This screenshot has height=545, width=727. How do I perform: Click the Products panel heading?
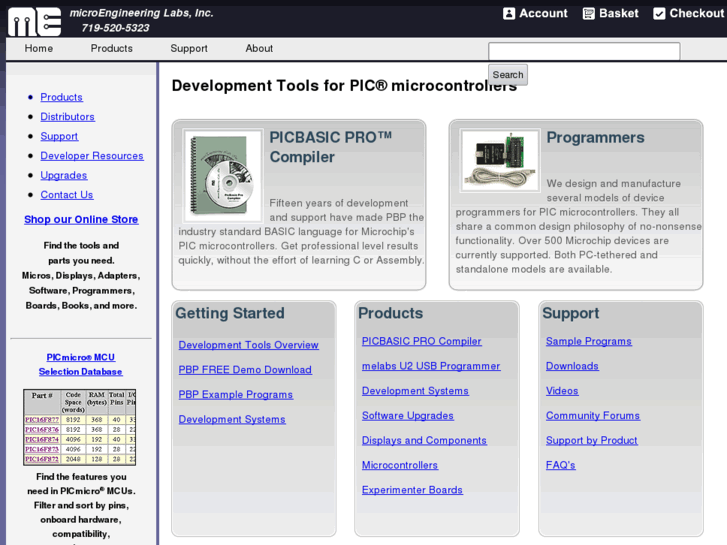(x=390, y=313)
